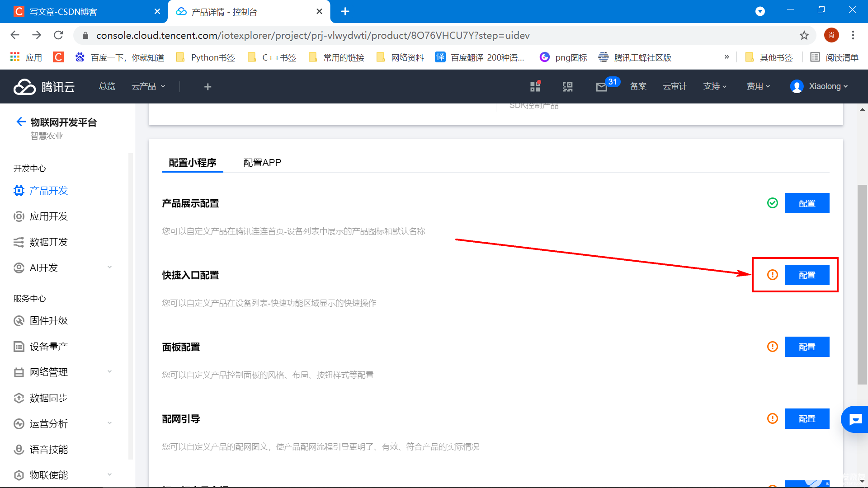This screenshot has width=868, height=488.
Task: Open the Xiaolong account dropdown
Action: tap(819, 86)
